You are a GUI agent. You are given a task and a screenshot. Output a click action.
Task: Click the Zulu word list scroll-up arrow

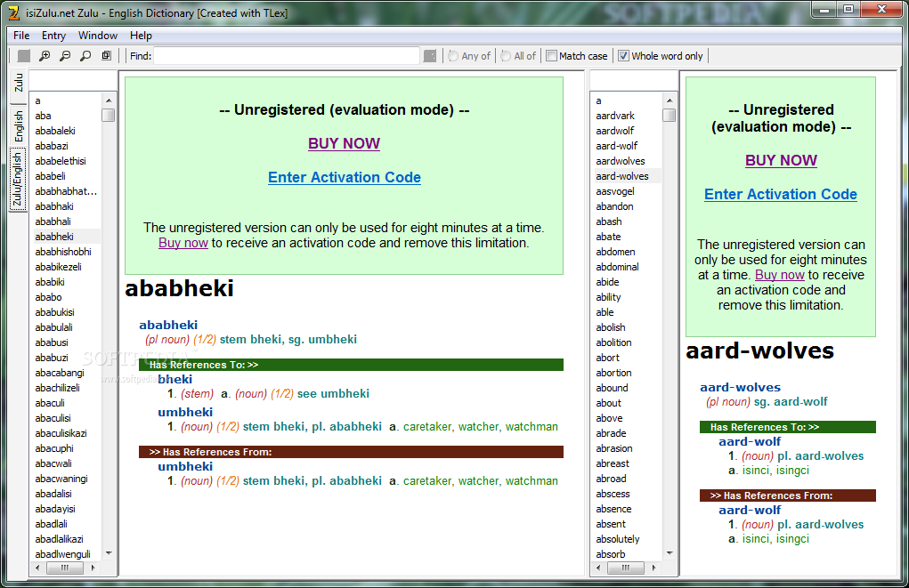[109, 101]
